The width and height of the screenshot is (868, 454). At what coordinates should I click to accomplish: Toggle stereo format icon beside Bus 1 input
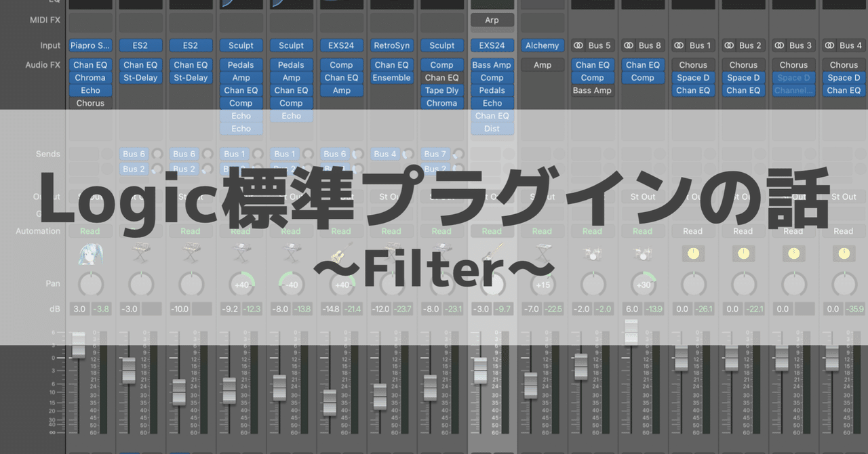click(679, 45)
